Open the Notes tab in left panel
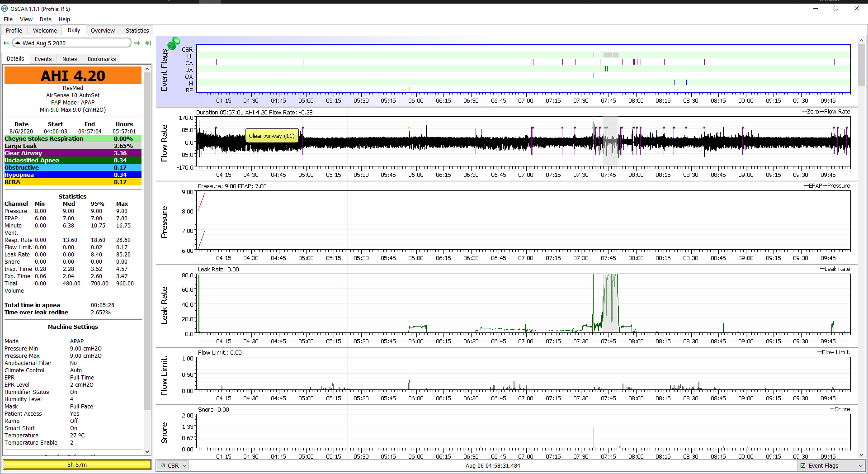 pyautogui.click(x=70, y=59)
